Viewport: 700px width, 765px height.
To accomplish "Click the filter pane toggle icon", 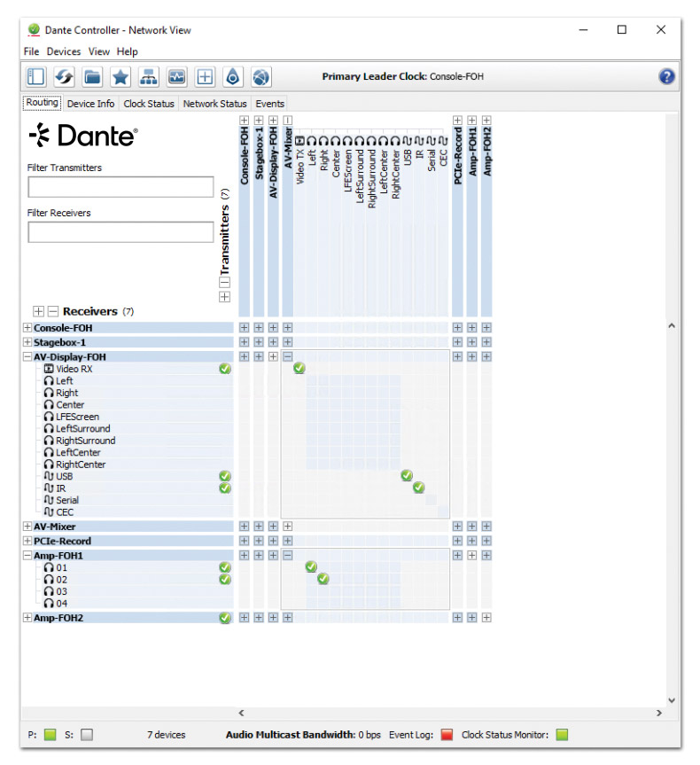I will 36,77.
